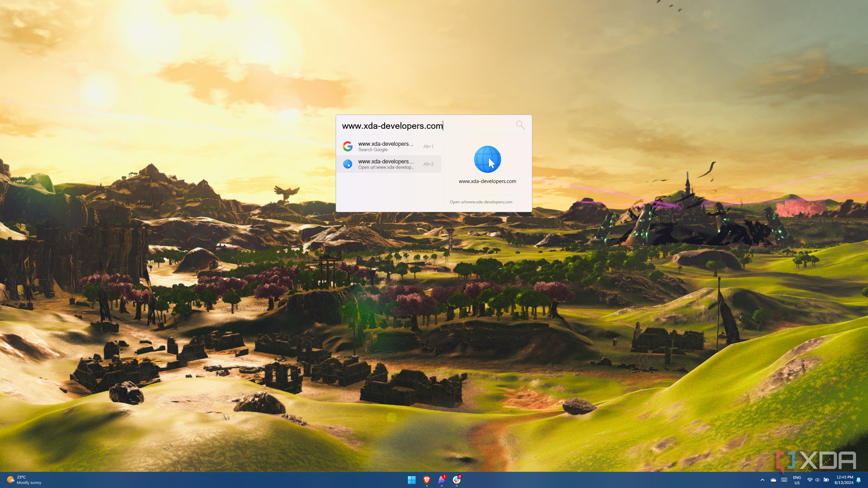Screen dimensions: 868x488
Task: Open Brave browser from taskbar
Action: click(427, 480)
